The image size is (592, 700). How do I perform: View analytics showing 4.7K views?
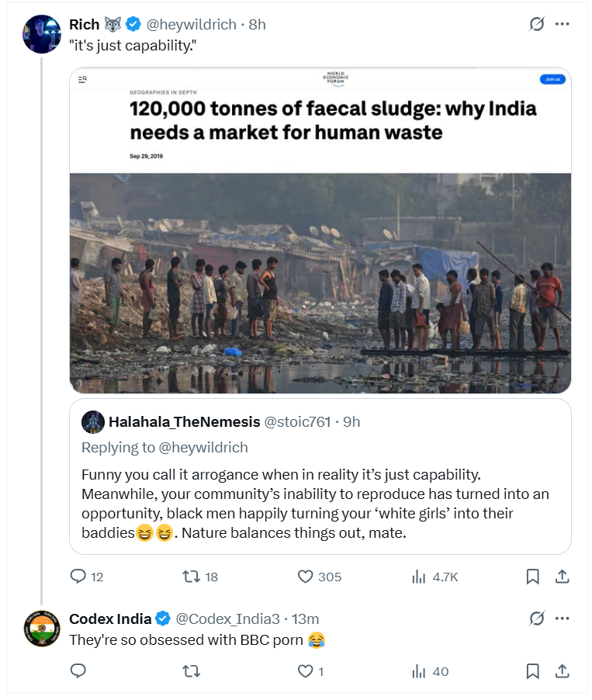420,577
